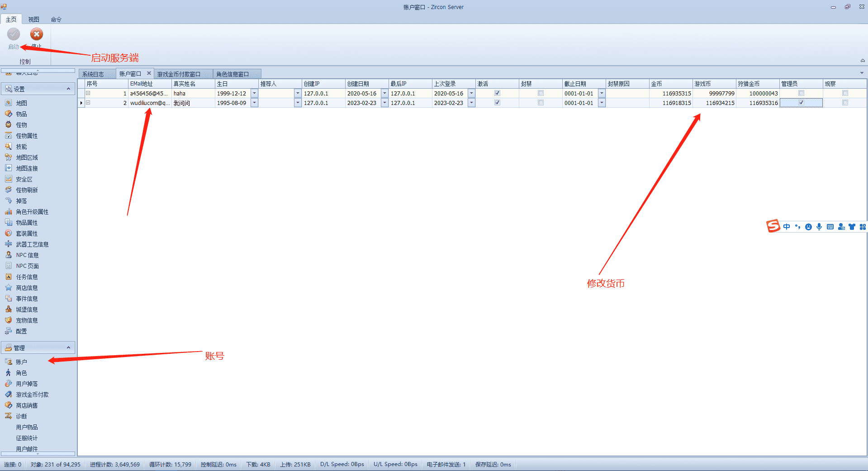Open the 怪物刷新 respawn icon
Viewport: 868px width, 471px height.
(x=9, y=190)
